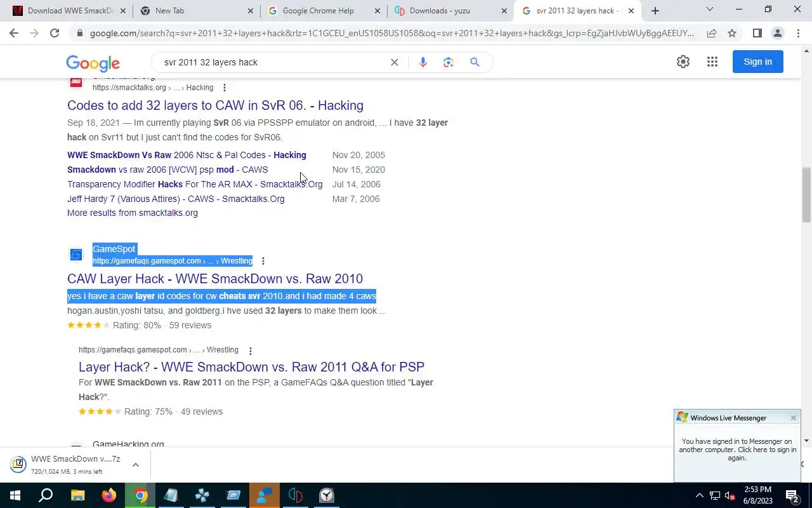Screen dimensions: 812x508
Task: Close Windows Live Messenger notification
Action: tap(793, 418)
